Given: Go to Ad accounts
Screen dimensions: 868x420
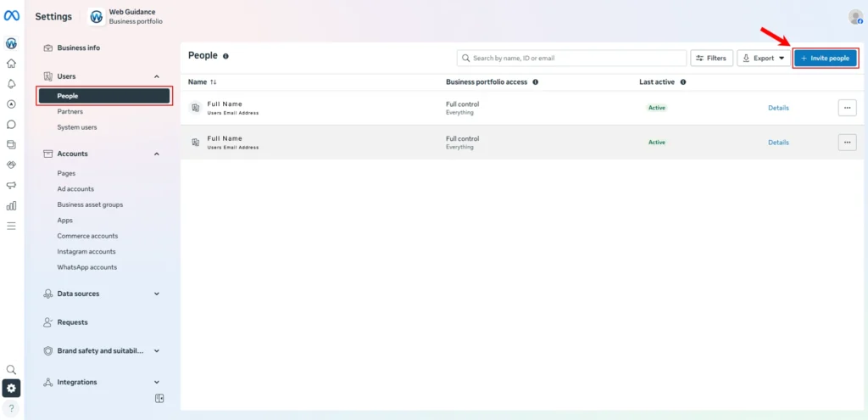Looking at the screenshot, I should coord(75,189).
